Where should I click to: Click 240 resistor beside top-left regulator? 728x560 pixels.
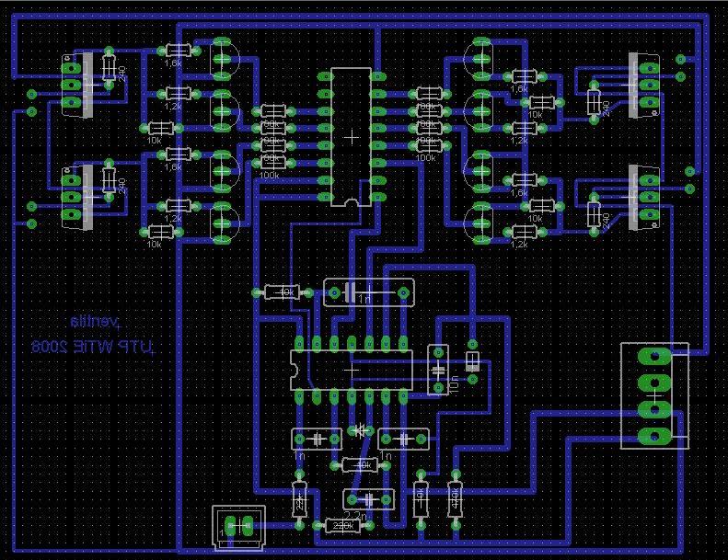click(109, 68)
